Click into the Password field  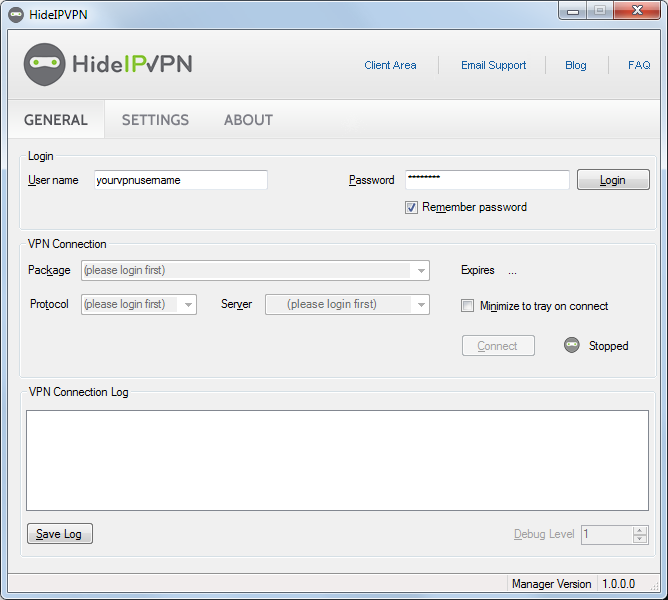487,180
